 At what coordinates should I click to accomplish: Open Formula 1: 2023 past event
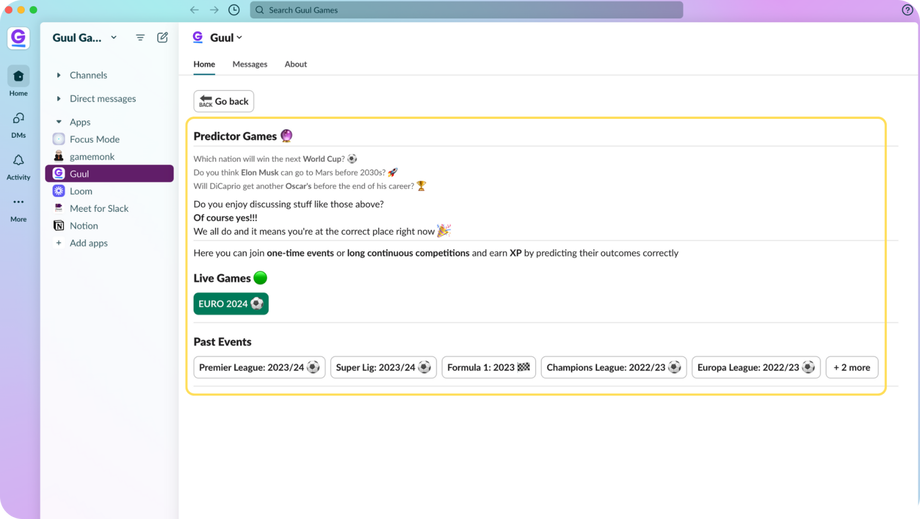pyautogui.click(x=489, y=368)
